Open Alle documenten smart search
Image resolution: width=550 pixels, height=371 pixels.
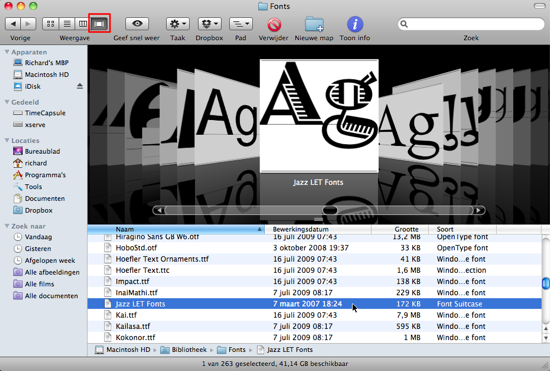pos(46,296)
